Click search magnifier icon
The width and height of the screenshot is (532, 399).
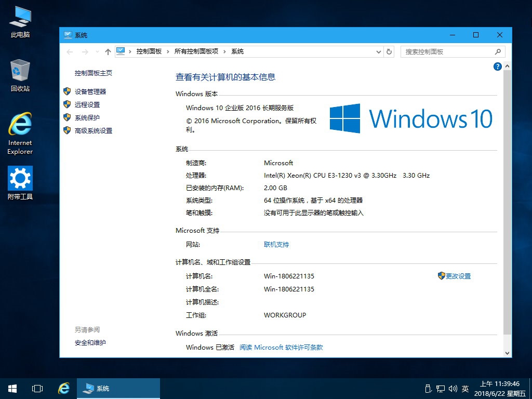click(498, 51)
